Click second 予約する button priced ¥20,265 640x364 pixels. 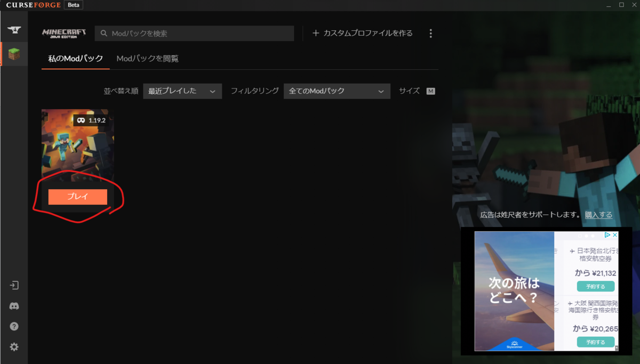(596, 342)
